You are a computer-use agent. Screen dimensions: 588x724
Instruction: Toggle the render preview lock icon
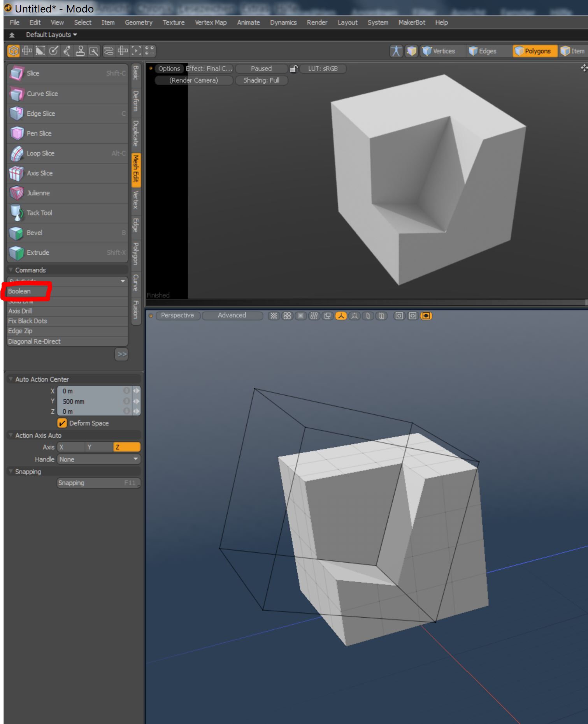click(x=294, y=69)
